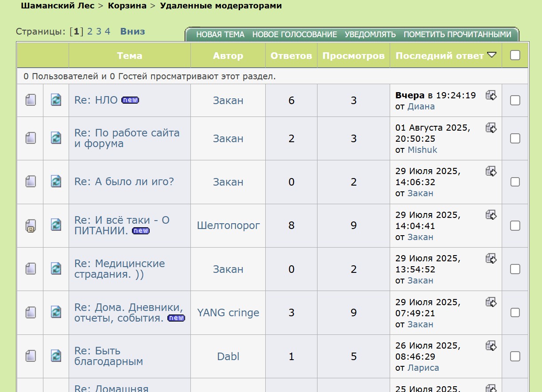Screen dimensions: 542x392
Task: Check the box for Re: НЛО topic
Action: [x=515, y=101]
